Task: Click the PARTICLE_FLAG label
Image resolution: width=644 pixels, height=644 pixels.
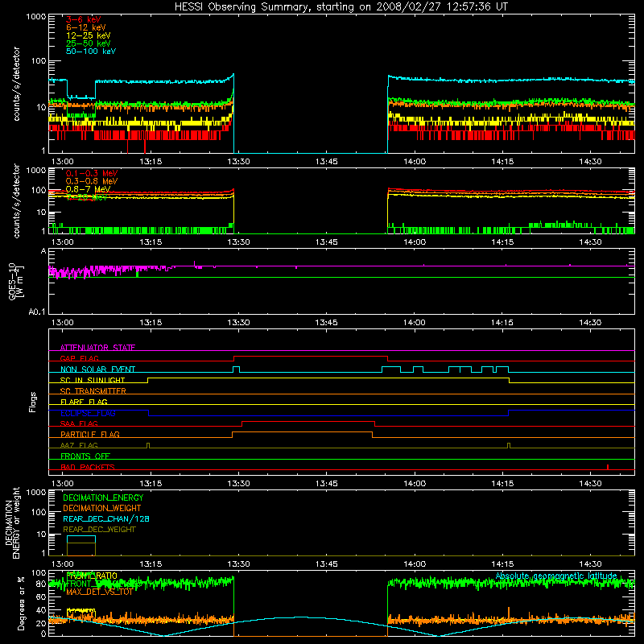Action: pyautogui.click(x=90, y=434)
